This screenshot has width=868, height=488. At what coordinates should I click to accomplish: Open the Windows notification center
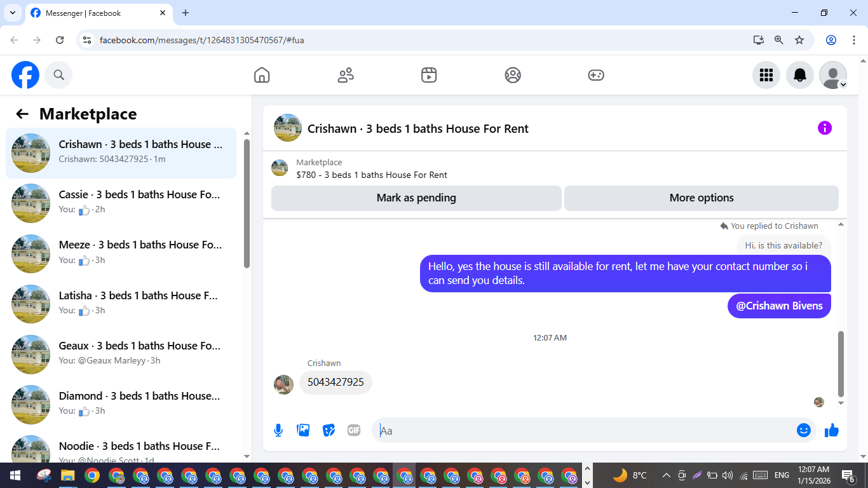tap(848, 475)
